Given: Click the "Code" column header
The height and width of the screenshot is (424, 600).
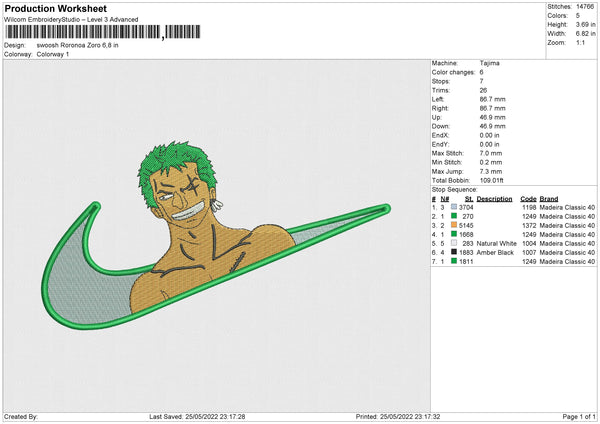Looking at the screenshot, I should click(x=528, y=199).
